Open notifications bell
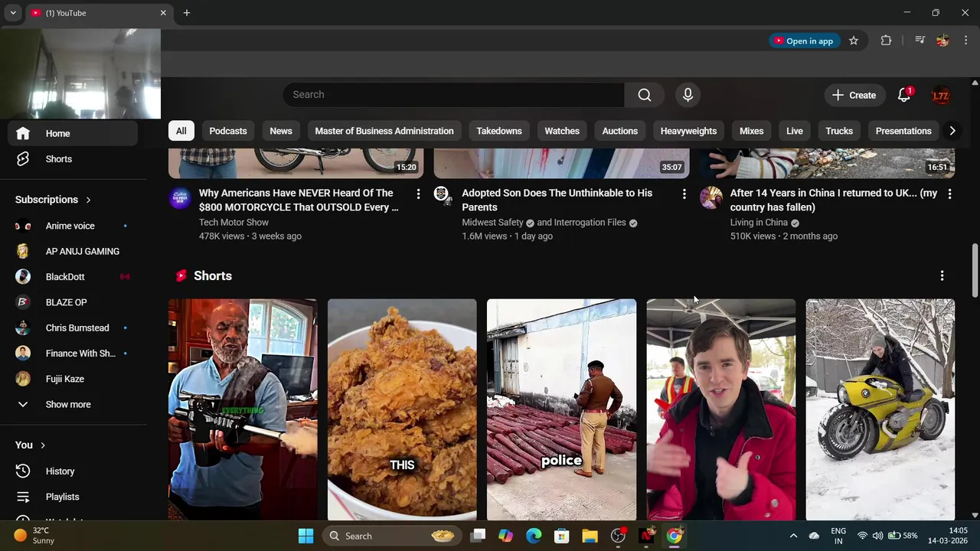This screenshot has width=980, height=551. pos(904,95)
